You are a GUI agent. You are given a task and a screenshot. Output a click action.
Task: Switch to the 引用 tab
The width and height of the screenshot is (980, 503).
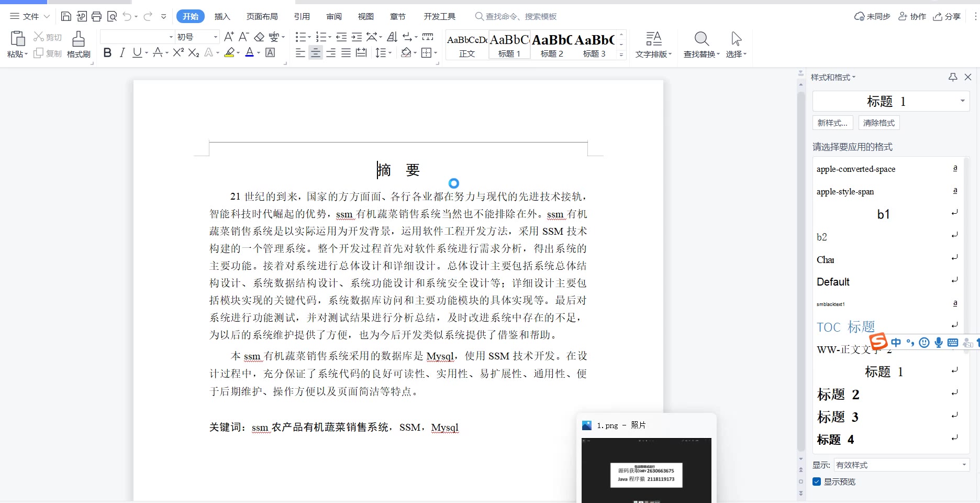point(302,16)
